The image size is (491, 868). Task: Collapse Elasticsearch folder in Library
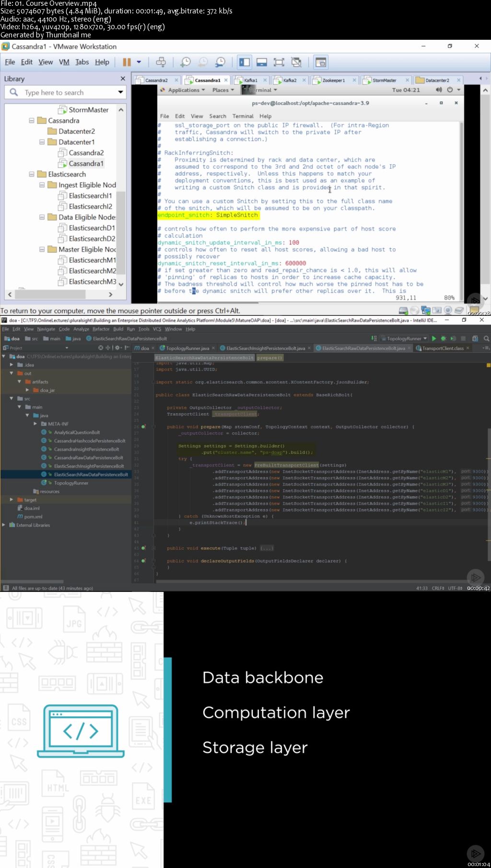click(32, 174)
